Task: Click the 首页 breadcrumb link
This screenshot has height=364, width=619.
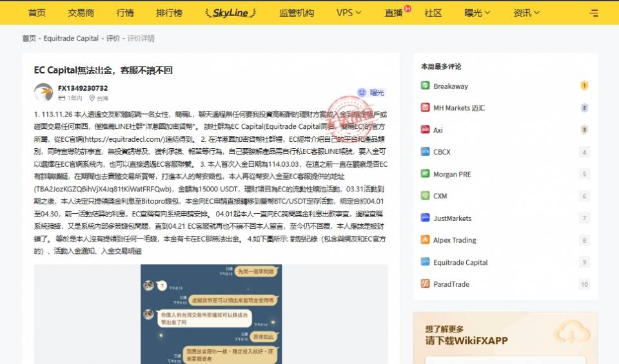Action: click(29, 38)
